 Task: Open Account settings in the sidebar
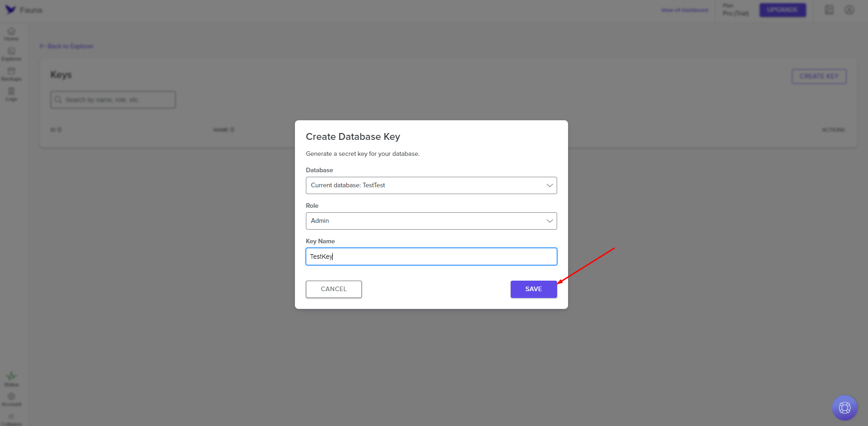[11, 399]
